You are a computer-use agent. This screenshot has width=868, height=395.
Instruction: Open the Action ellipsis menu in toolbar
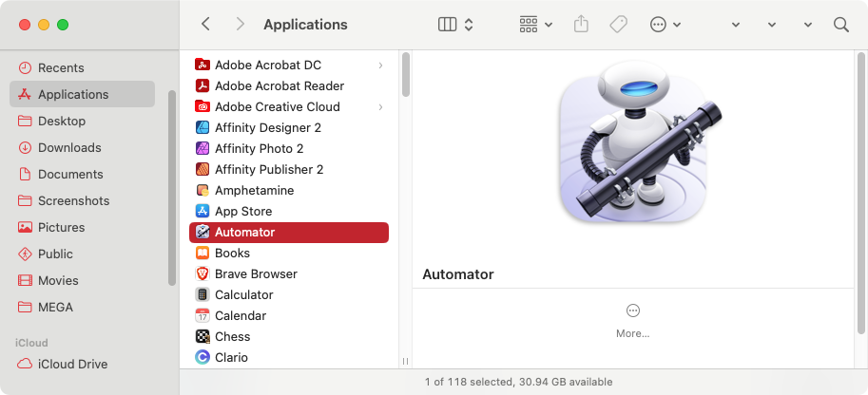(665, 25)
